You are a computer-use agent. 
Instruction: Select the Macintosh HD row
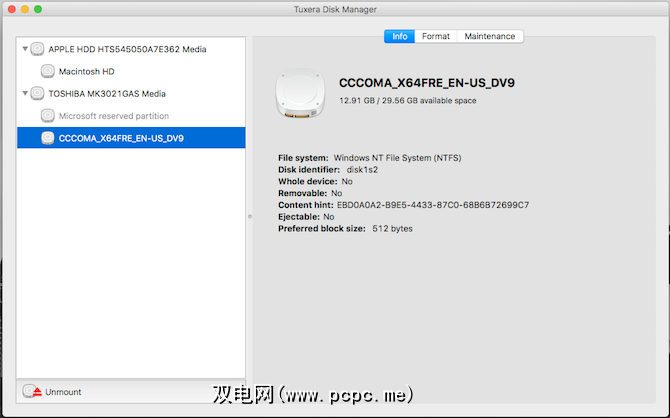[x=131, y=71]
